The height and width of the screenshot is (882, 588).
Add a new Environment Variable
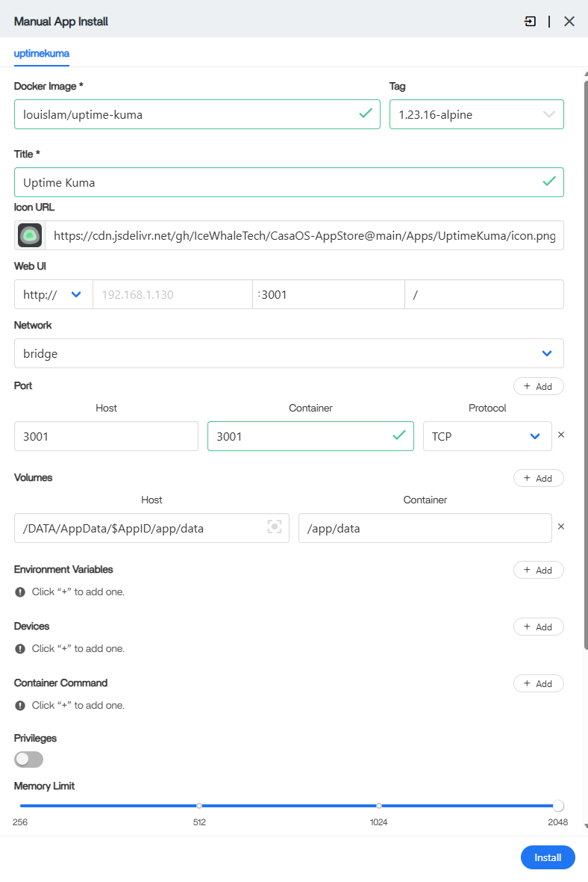538,570
